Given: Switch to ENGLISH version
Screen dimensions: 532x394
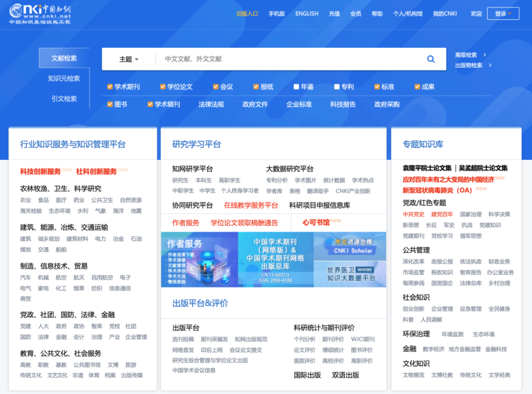Looking at the screenshot, I should (x=307, y=14).
